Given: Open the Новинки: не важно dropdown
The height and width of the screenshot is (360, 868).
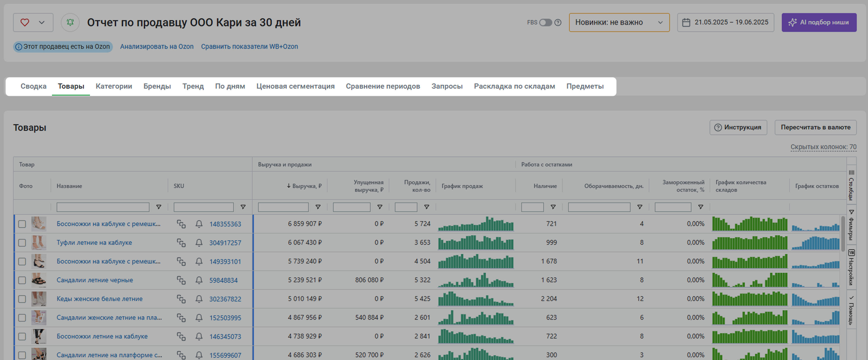Looking at the screenshot, I should (619, 22).
